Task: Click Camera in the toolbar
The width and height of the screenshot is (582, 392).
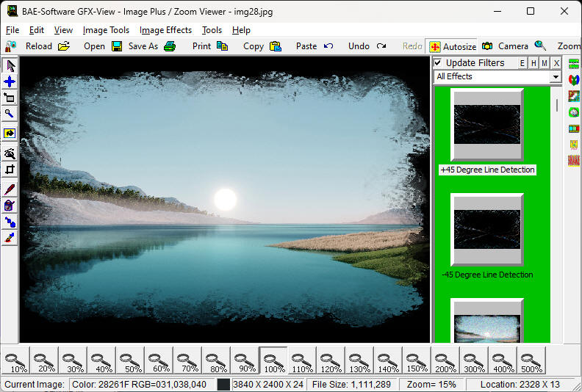Action: tap(505, 46)
